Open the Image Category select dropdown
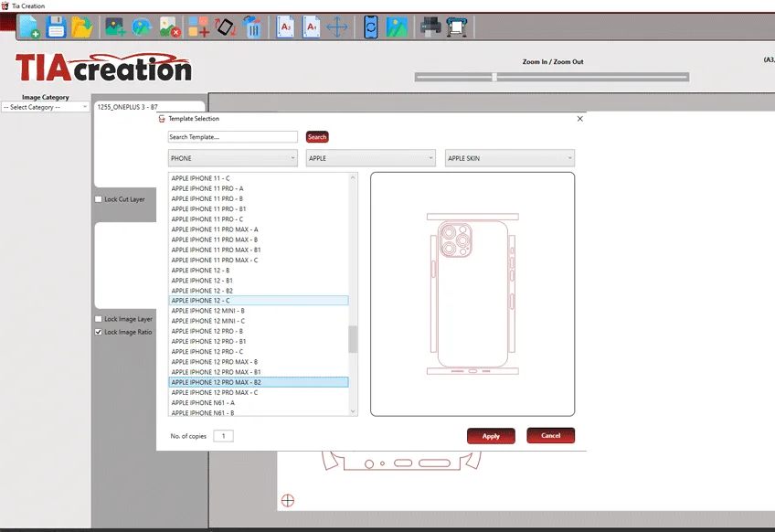Viewport: 775px width, 532px height. (x=45, y=107)
